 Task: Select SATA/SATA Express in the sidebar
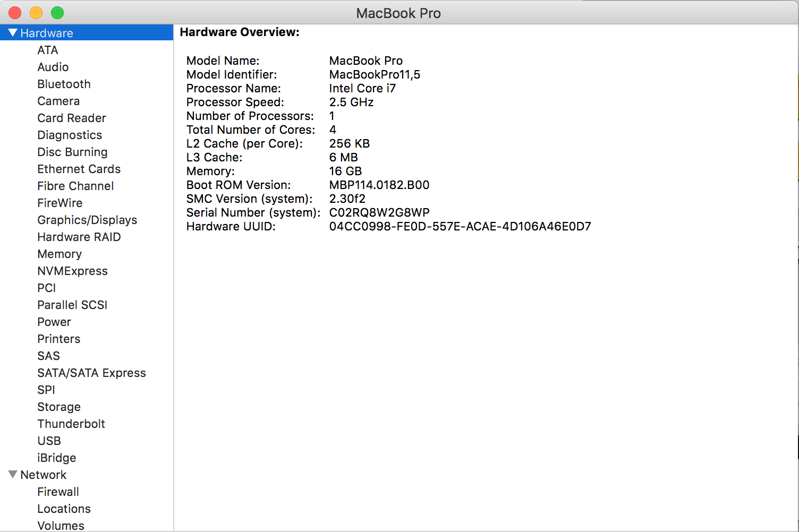pyautogui.click(x=91, y=373)
